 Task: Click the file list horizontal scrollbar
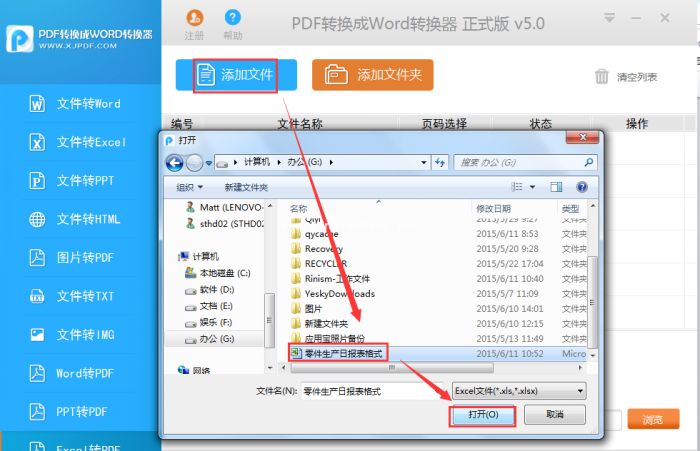[x=392, y=367]
